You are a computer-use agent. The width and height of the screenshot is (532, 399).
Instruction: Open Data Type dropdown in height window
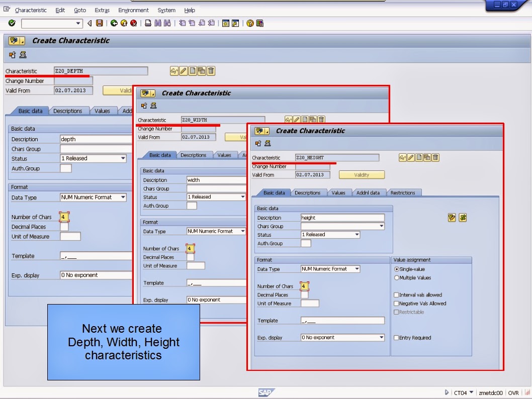[357, 269]
